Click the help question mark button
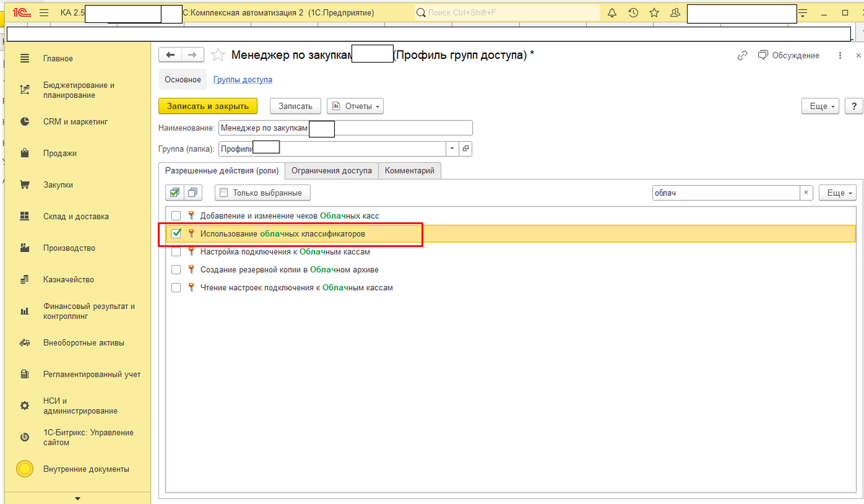The width and height of the screenshot is (864, 504). click(x=853, y=106)
